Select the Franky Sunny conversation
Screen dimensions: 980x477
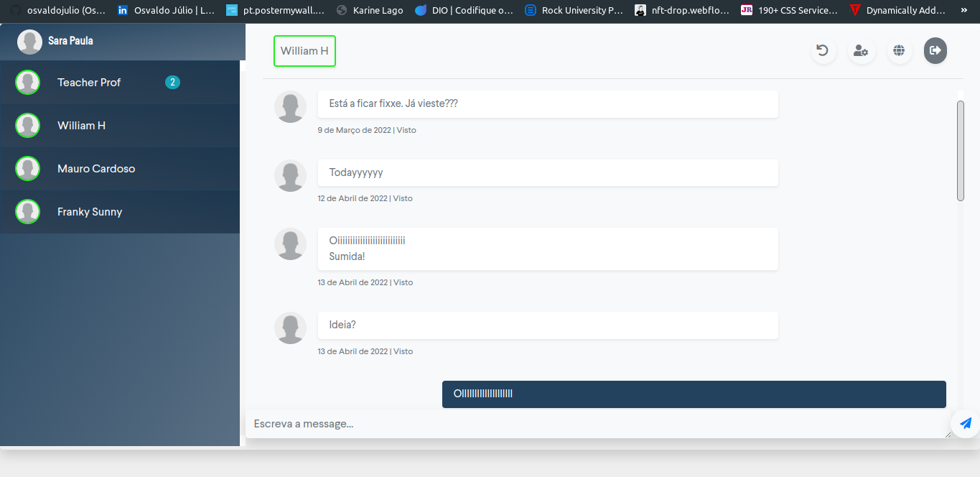point(90,212)
